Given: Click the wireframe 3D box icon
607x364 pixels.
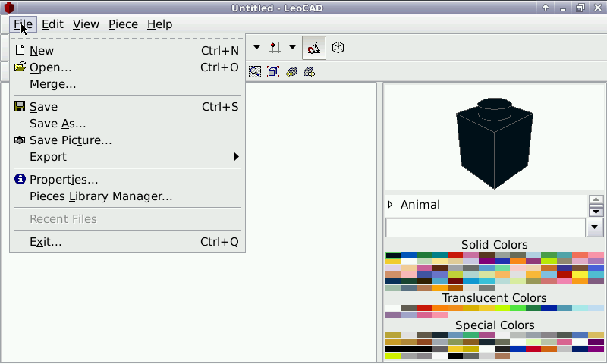Looking at the screenshot, I should coord(338,48).
